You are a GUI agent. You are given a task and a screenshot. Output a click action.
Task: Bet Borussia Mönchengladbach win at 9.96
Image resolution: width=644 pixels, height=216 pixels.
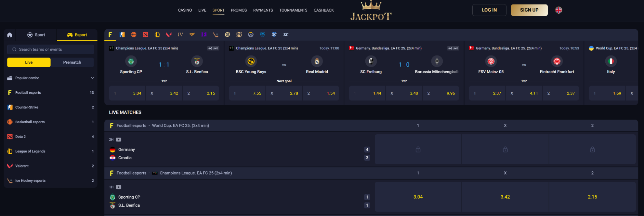(441, 93)
